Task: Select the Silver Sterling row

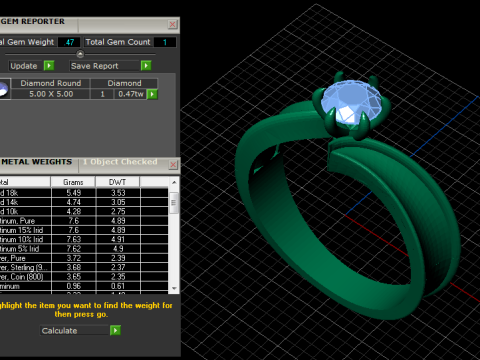Action: pos(84,267)
